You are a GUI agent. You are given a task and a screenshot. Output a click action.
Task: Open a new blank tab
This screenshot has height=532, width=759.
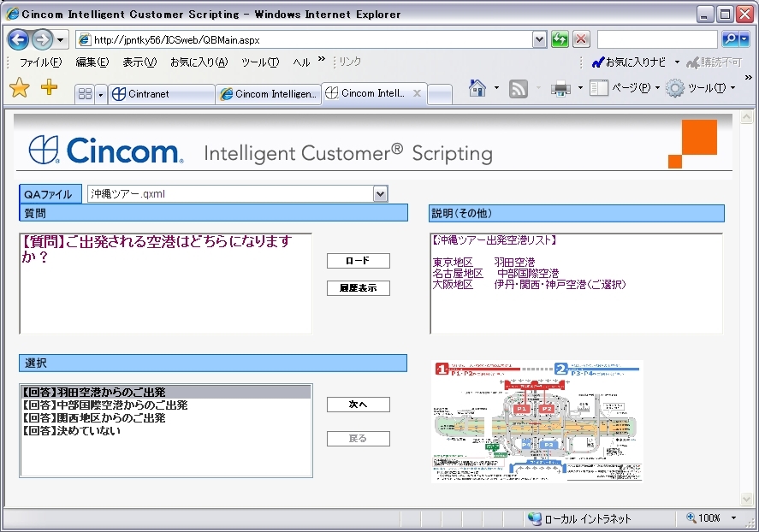tap(440, 94)
